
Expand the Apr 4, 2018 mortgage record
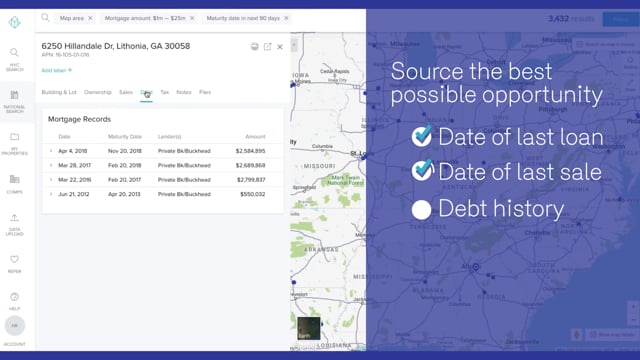click(x=51, y=151)
